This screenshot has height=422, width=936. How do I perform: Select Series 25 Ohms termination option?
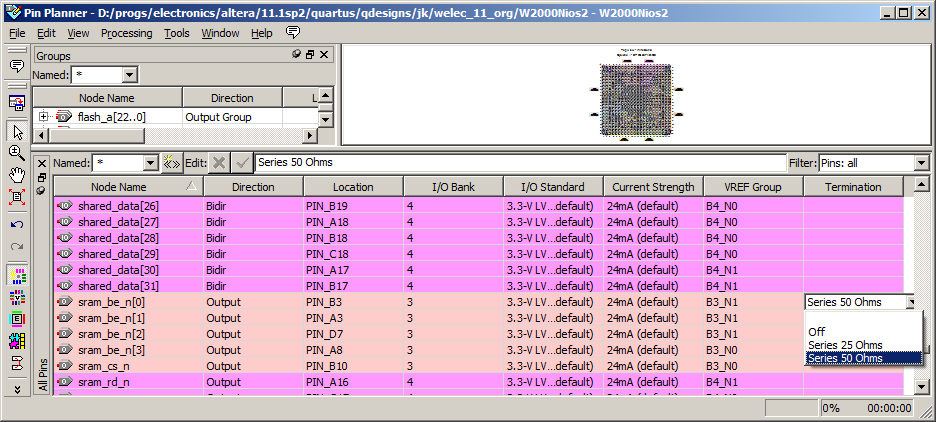point(845,345)
